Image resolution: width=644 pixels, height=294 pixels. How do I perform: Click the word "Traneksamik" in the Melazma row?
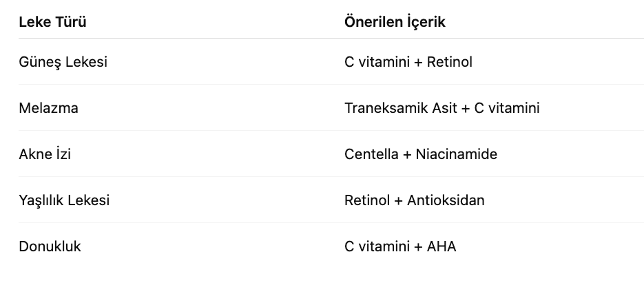point(377,108)
